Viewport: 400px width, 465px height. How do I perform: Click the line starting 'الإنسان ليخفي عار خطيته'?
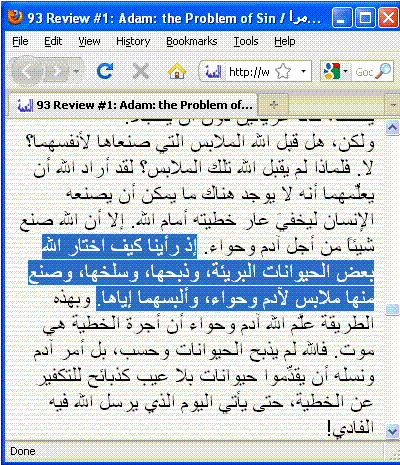(197, 220)
